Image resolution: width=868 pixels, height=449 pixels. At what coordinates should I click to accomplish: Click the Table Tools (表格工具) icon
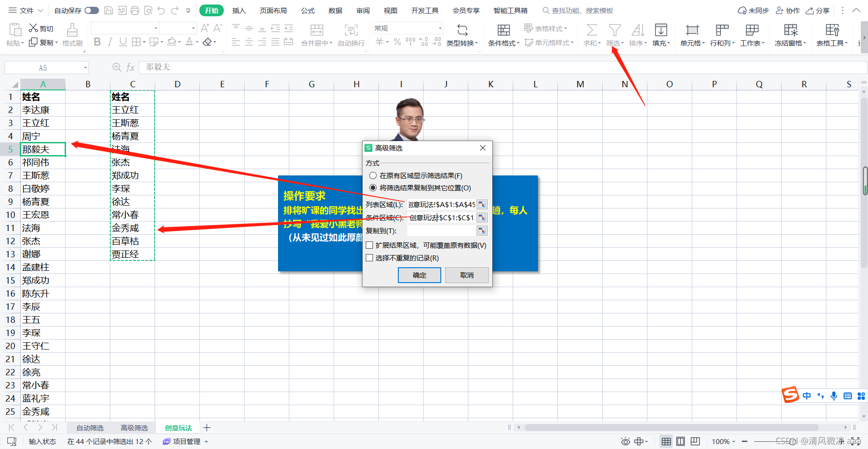(x=832, y=30)
